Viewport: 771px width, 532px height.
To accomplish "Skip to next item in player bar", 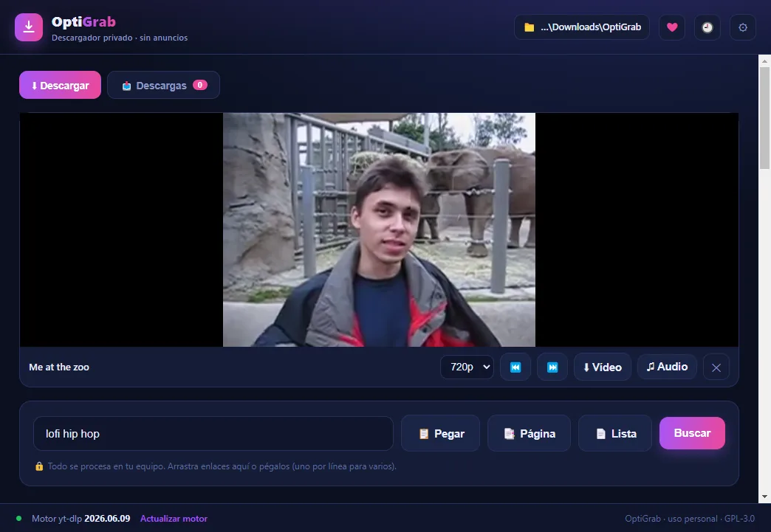I will pos(552,367).
